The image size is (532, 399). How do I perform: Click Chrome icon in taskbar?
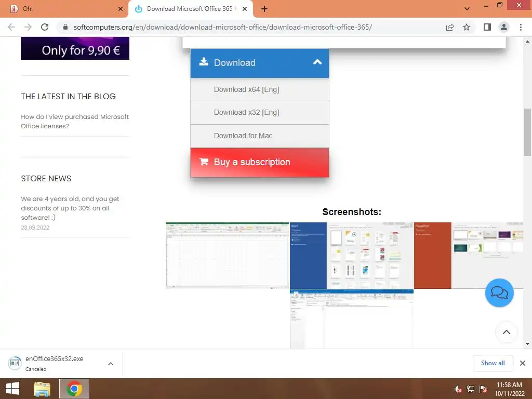coord(74,389)
